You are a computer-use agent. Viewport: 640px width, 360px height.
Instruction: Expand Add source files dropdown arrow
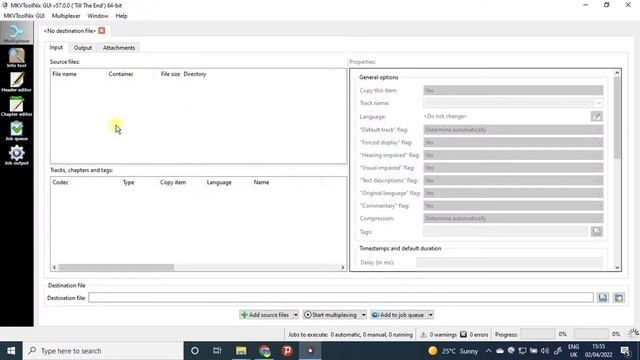click(296, 315)
